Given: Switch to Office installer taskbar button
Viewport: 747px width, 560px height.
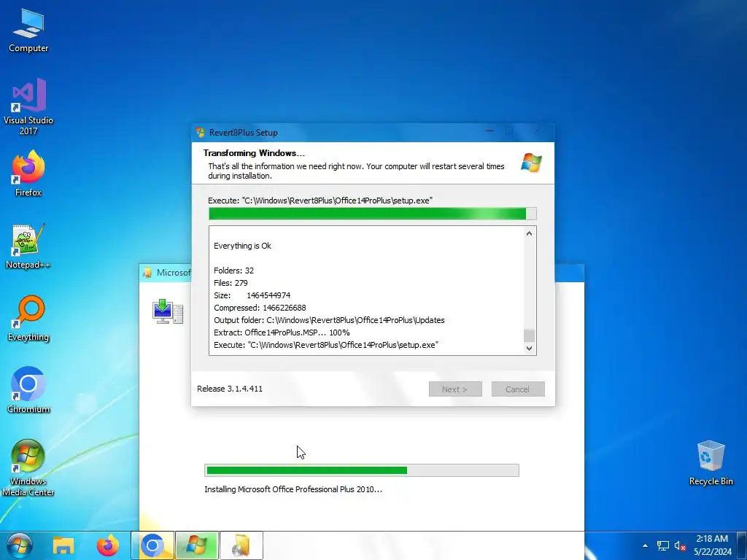Looking at the screenshot, I should [x=241, y=545].
